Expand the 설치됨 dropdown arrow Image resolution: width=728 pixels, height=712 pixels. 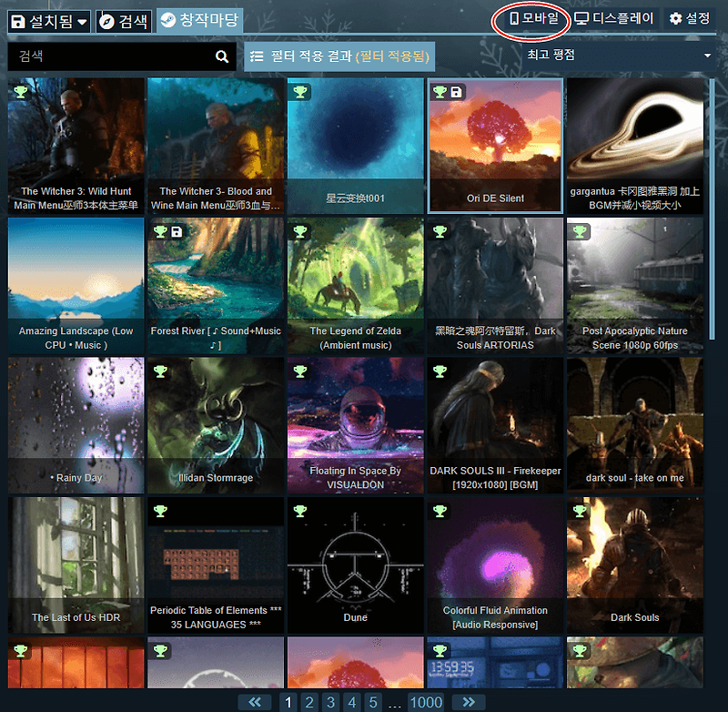point(82,21)
